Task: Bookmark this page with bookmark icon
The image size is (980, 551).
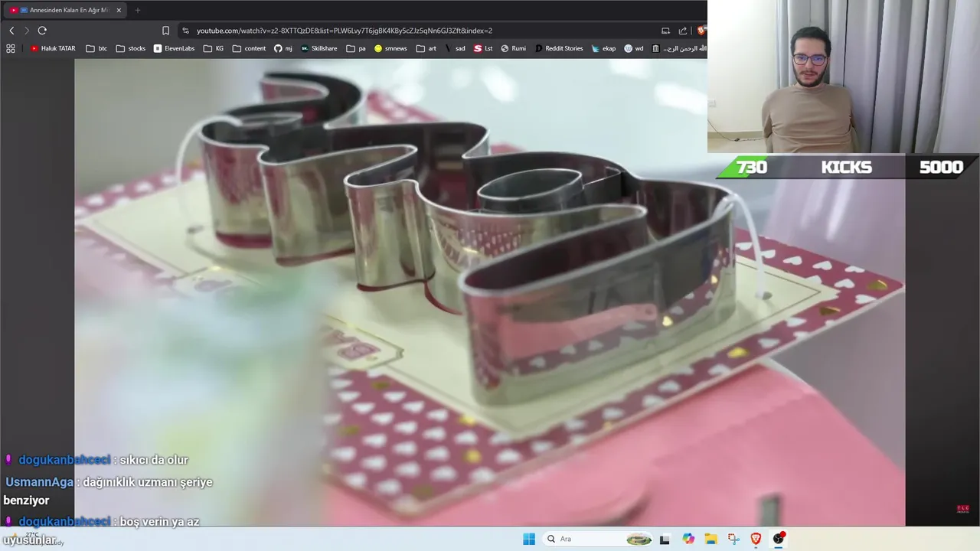Action: click(x=165, y=31)
